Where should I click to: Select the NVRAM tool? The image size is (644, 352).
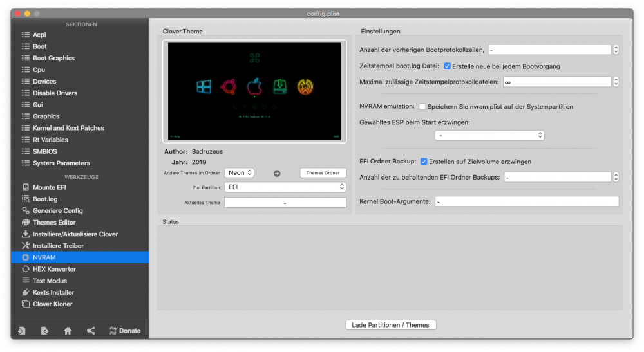(x=80, y=257)
